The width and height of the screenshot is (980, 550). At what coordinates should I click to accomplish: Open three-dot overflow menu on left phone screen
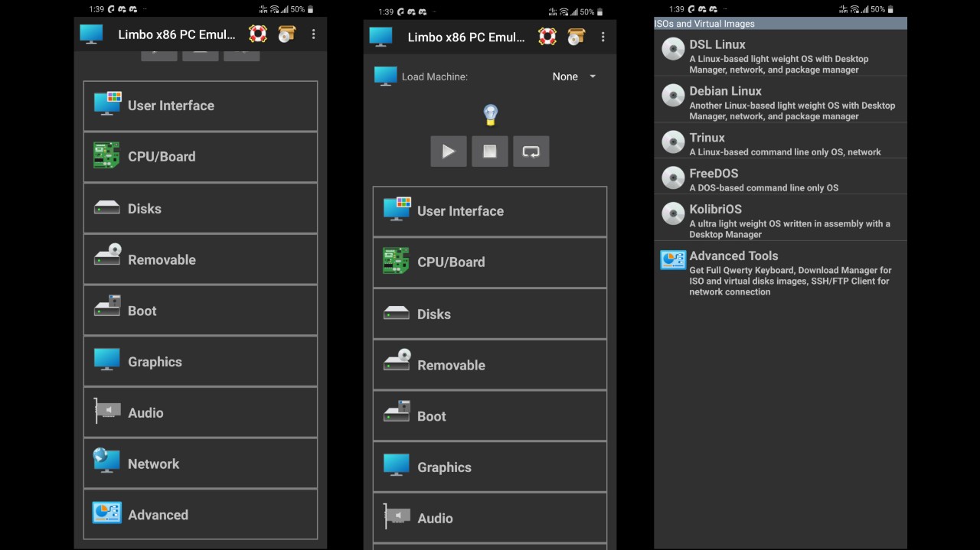click(x=313, y=34)
